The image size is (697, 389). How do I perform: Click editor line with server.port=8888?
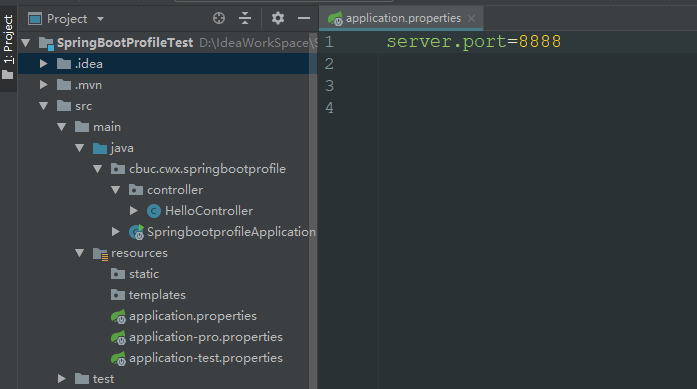(x=473, y=42)
